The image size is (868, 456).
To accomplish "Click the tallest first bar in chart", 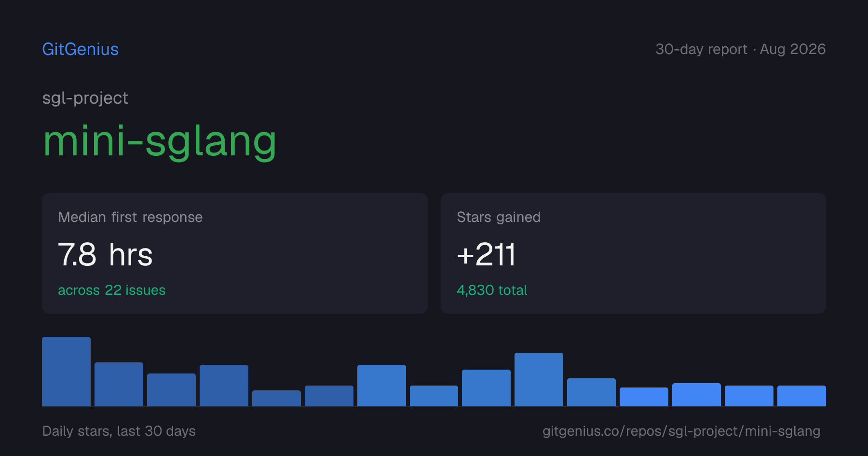I will tap(67, 372).
